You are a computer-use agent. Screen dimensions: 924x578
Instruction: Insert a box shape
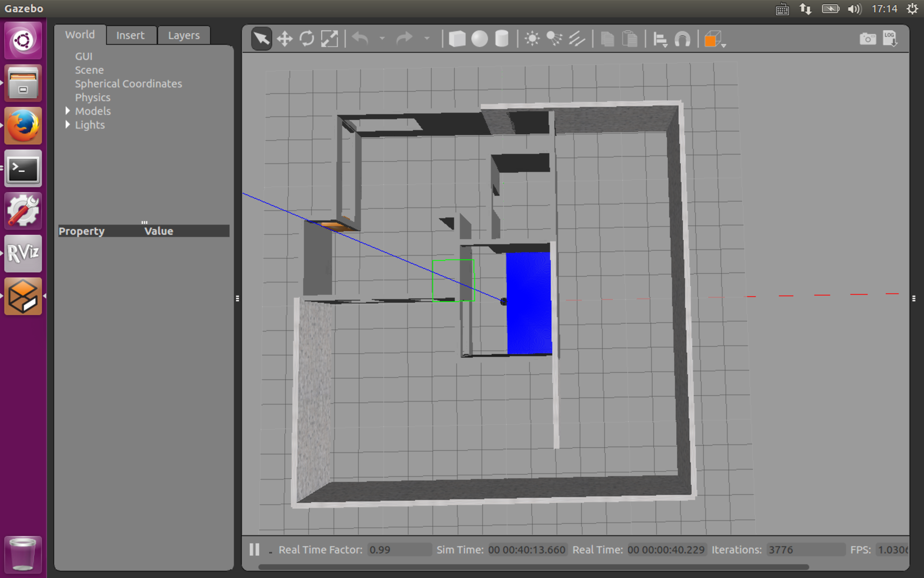click(x=457, y=39)
